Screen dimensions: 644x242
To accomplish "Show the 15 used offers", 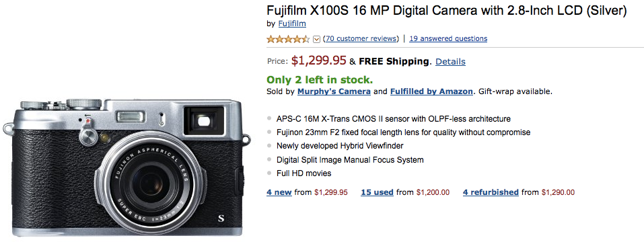I will (377, 192).
